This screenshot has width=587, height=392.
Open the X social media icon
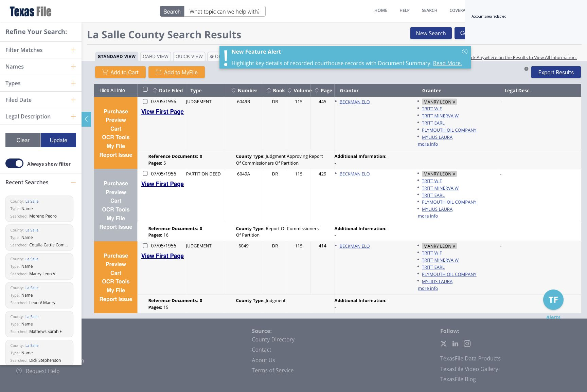pos(444,343)
